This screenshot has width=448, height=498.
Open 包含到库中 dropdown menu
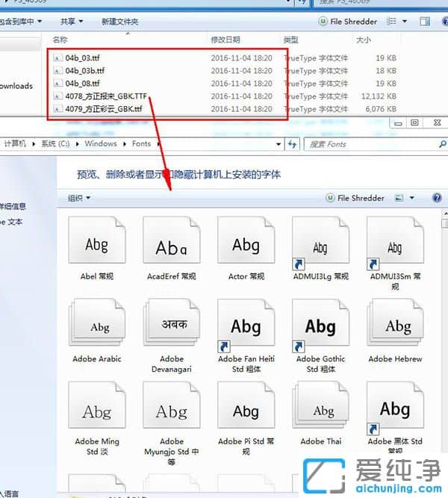(20, 22)
